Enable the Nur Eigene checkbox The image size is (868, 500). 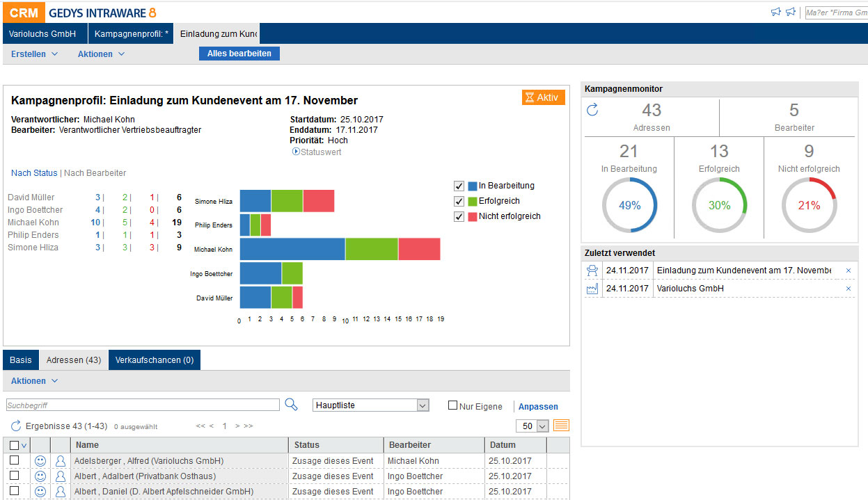[x=452, y=405]
